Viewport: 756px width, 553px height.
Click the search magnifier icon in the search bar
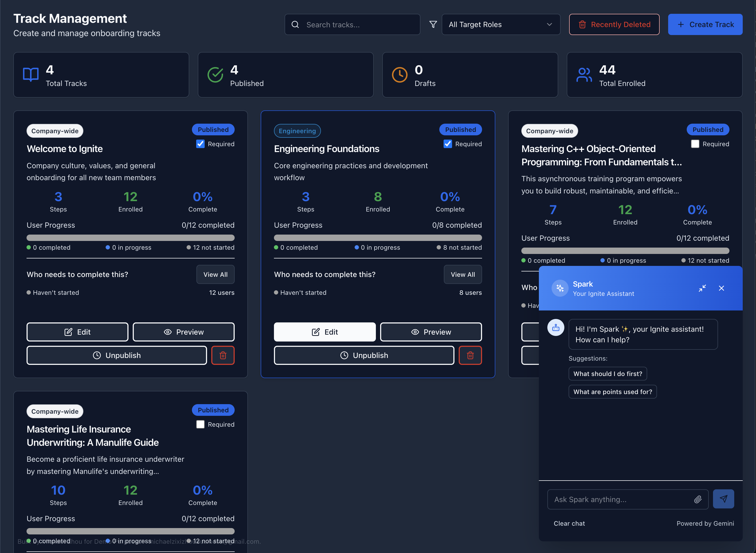click(x=295, y=24)
